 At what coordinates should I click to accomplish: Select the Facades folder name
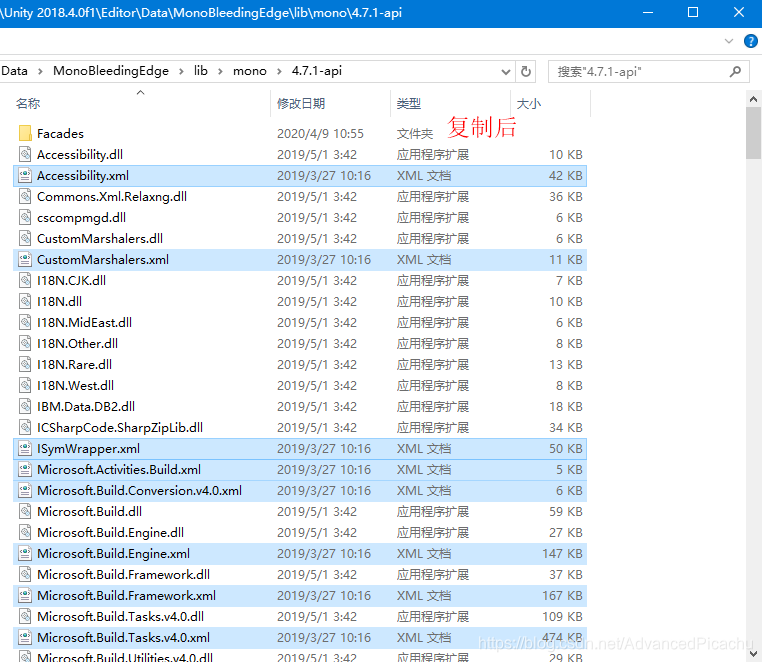[60, 133]
